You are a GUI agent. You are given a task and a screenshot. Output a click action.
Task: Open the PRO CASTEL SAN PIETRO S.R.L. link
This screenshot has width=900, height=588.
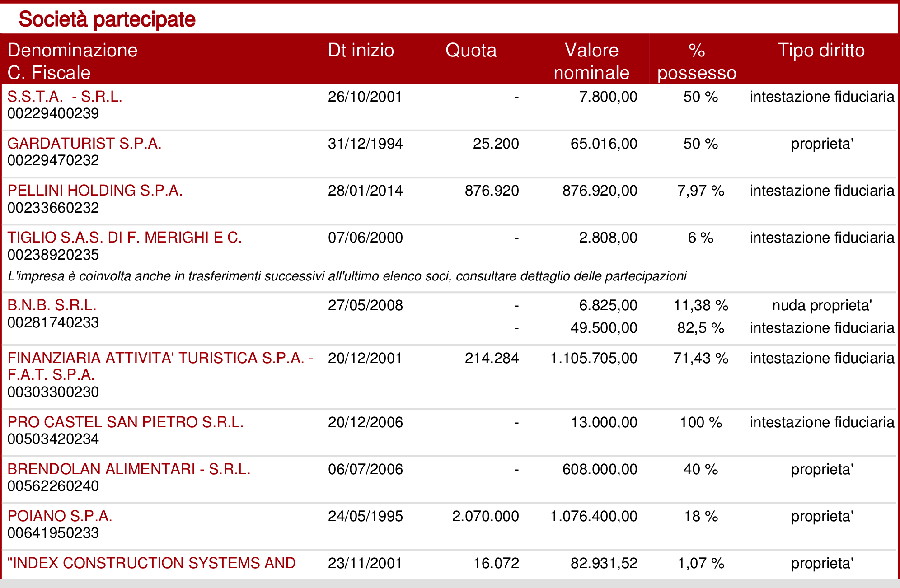pyautogui.click(x=126, y=422)
